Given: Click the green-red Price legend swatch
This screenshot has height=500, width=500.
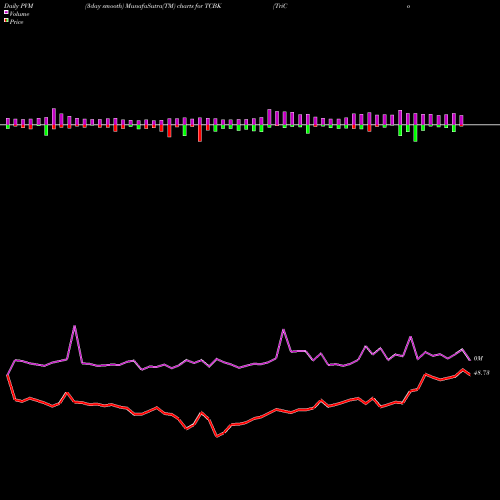Looking at the screenshot, I should click(x=6, y=21).
